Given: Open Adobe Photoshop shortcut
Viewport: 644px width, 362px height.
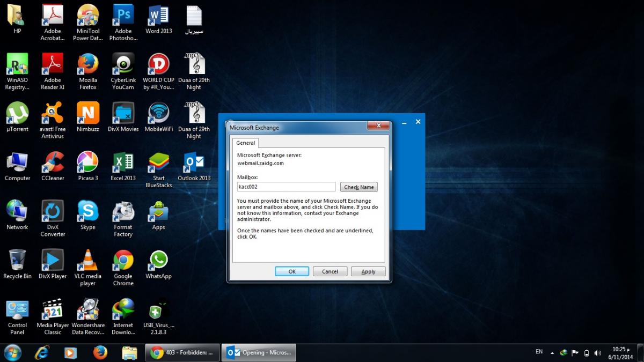Looking at the screenshot, I should [x=123, y=23].
